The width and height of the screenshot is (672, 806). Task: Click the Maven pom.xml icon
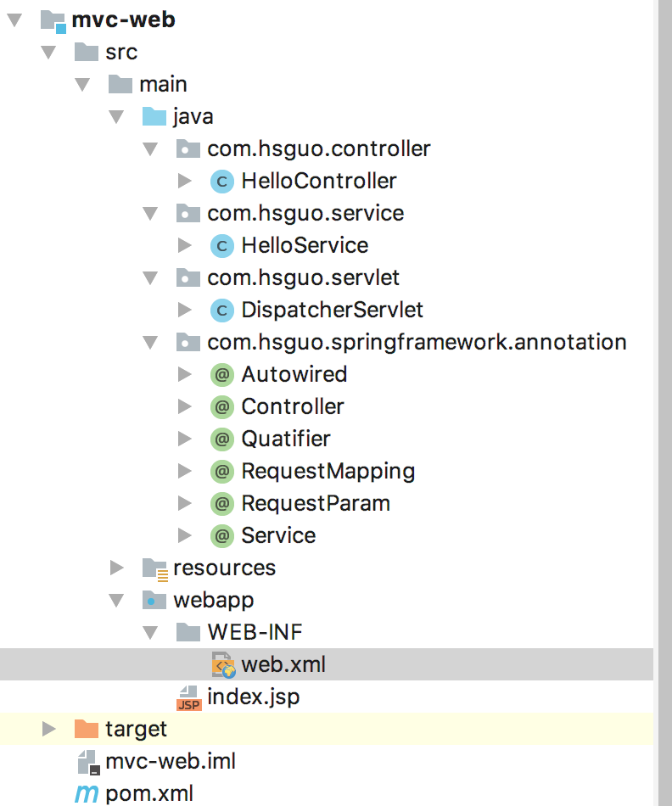coord(87,794)
